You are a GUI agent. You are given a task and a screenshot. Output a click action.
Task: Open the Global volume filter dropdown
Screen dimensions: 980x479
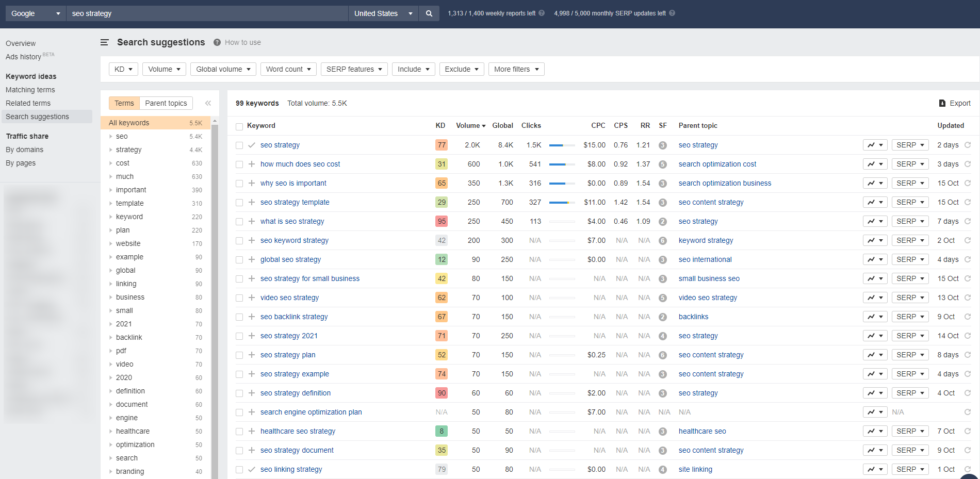coord(223,69)
